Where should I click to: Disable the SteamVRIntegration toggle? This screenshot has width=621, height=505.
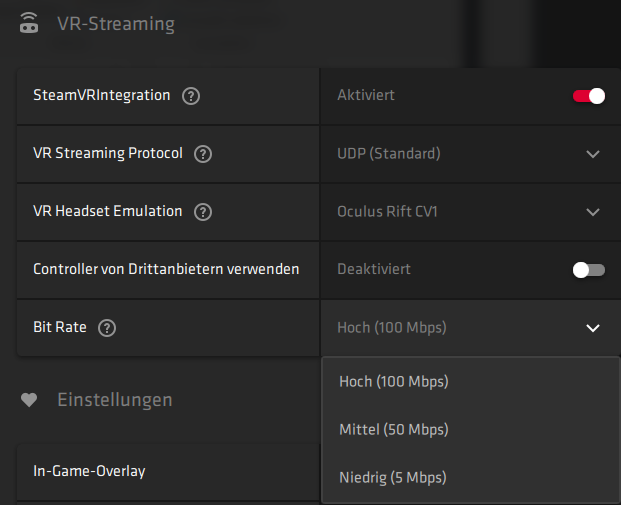(x=589, y=96)
